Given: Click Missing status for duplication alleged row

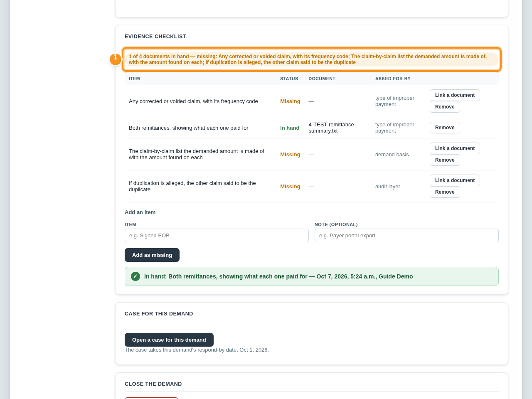Looking at the screenshot, I should click(290, 187).
